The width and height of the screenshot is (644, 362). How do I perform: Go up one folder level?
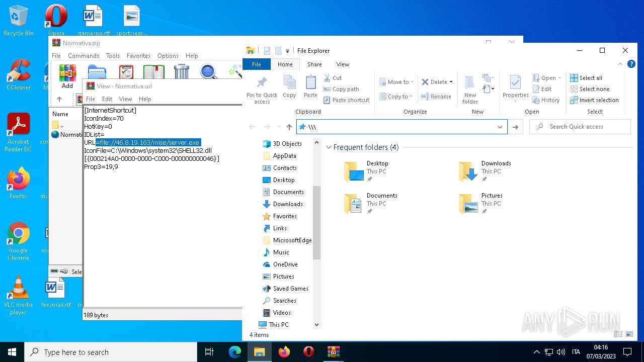(289, 127)
